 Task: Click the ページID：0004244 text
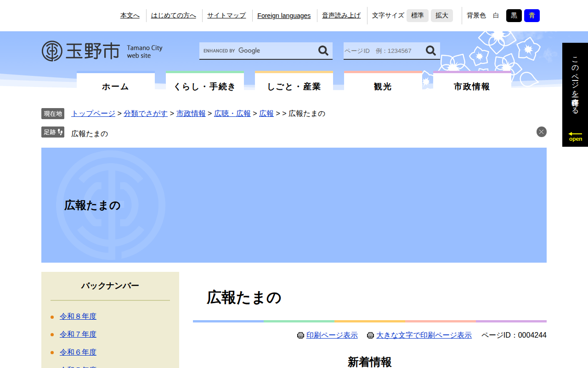(x=514, y=335)
